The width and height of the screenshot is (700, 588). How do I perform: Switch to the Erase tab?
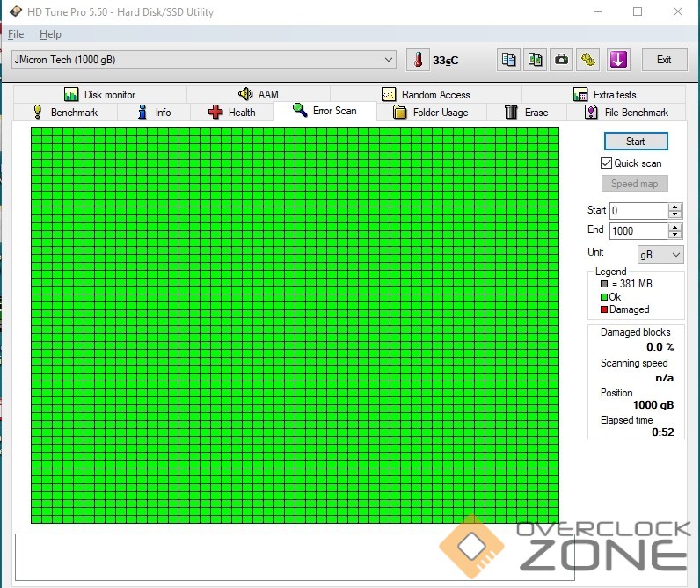pos(527,113)
